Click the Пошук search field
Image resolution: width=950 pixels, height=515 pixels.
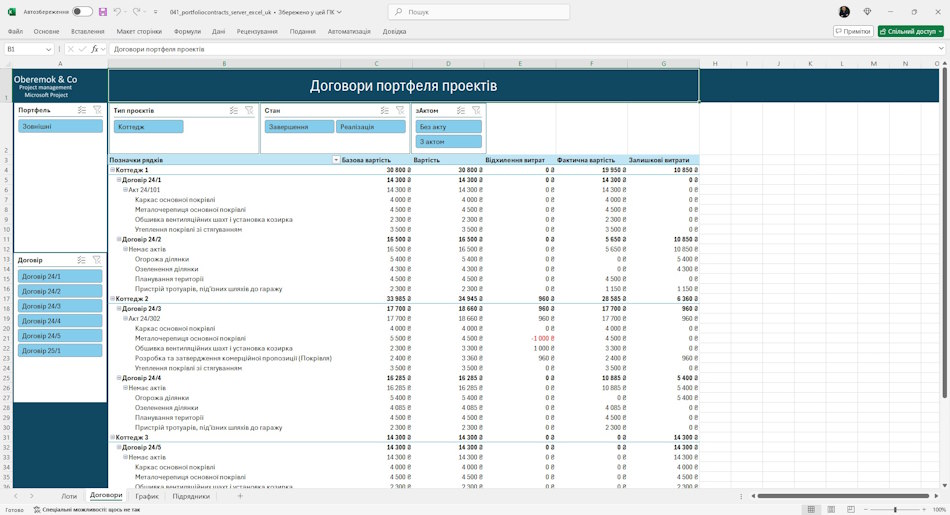click(479, 12)
